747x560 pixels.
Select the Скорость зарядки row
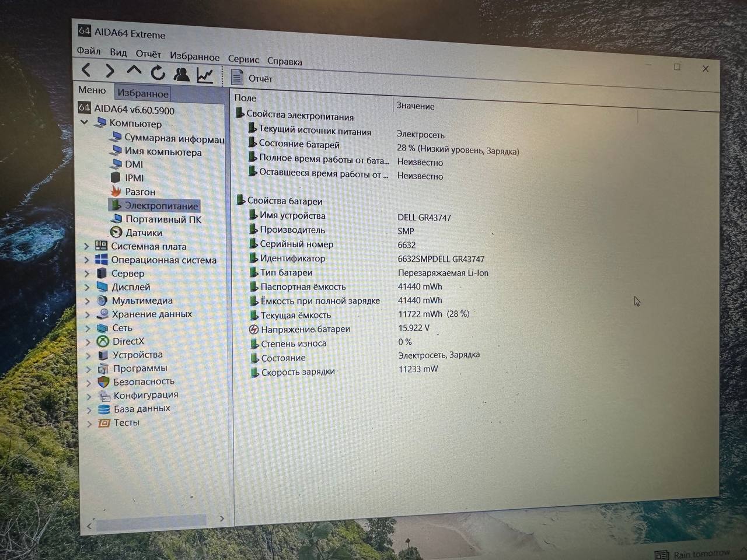point(298,372)
